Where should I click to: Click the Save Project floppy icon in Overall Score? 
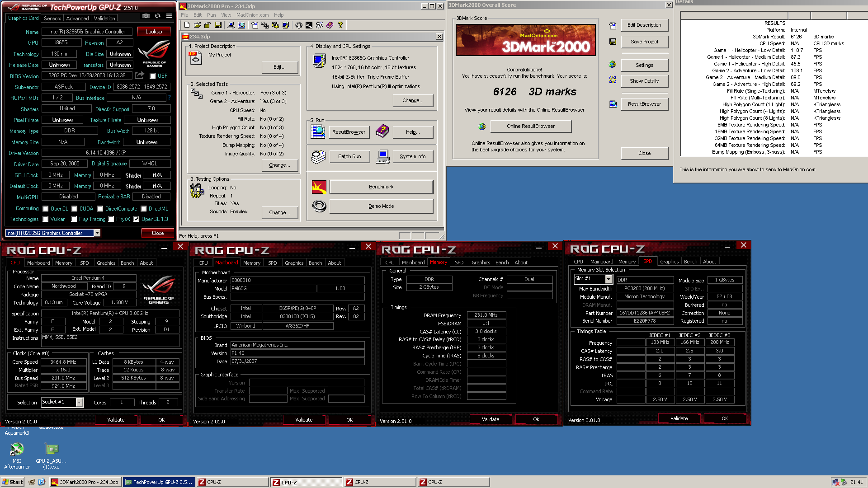613,42
